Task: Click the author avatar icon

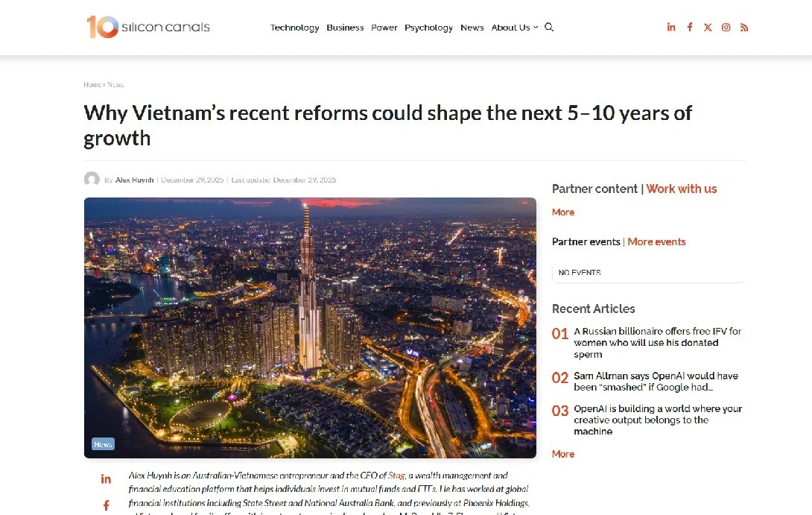Action: (92, 180)
